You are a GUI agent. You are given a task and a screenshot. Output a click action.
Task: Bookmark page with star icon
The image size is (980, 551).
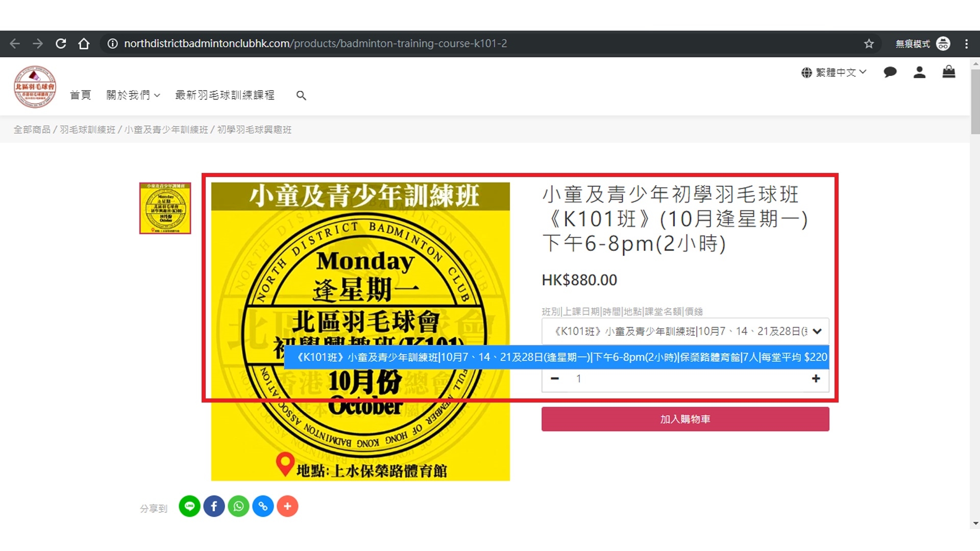point(869,44)
